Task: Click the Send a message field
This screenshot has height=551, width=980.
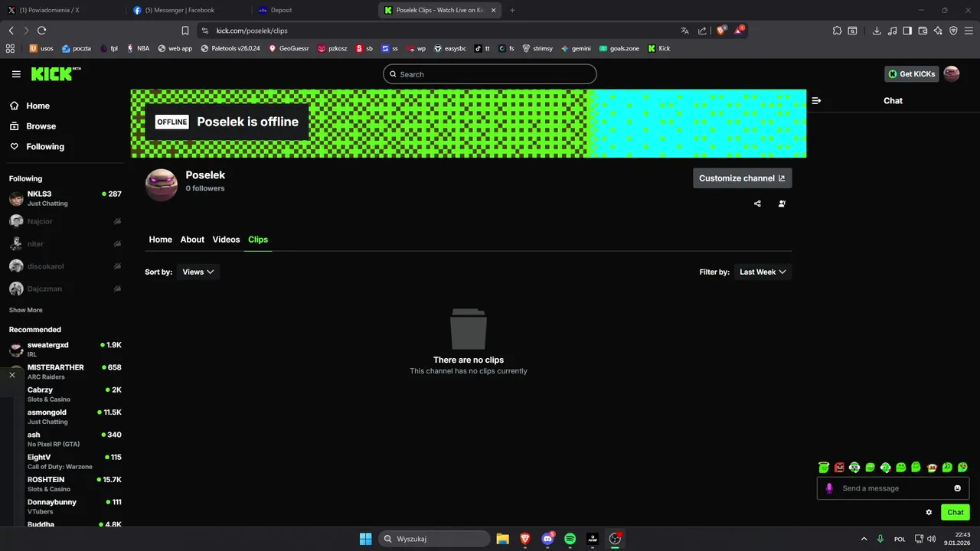Action: pyautogui.click(x=893, y=488)
